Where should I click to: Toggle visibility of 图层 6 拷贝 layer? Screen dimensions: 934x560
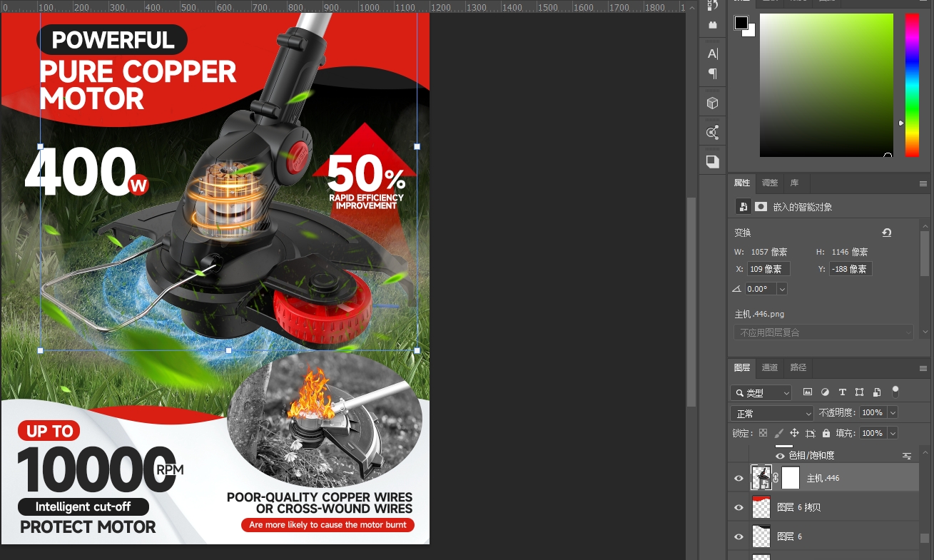coord(738,507)
